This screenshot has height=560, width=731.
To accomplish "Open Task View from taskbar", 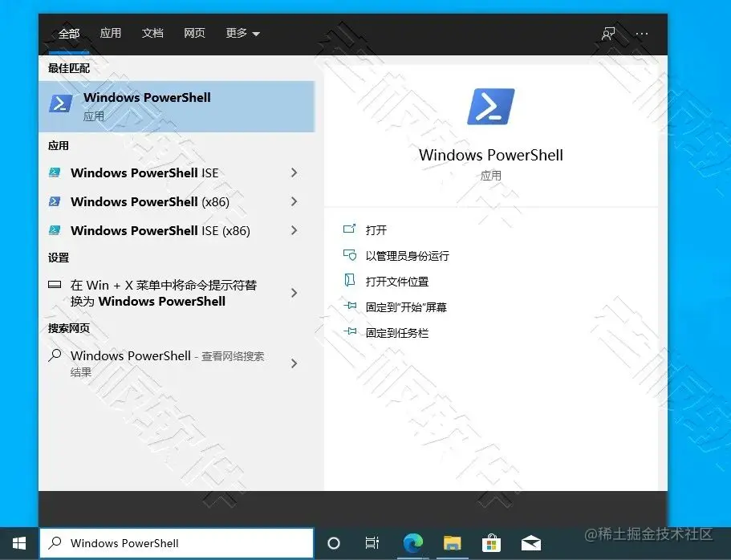I will [372, 543].
